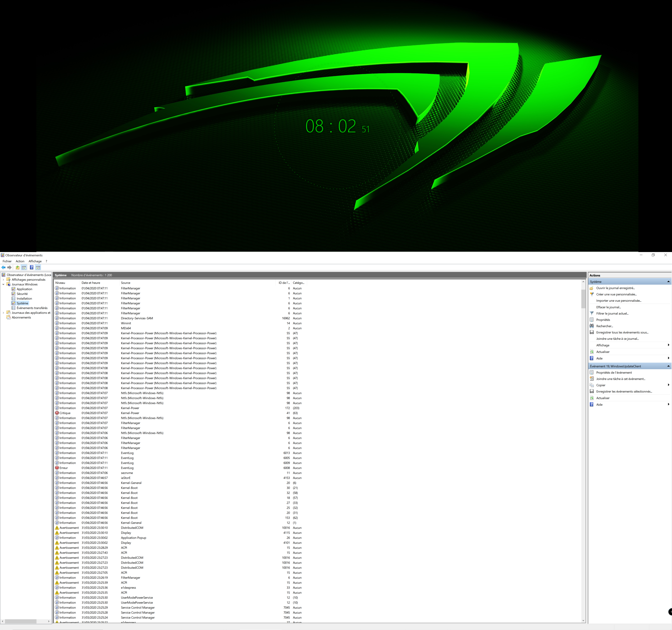The height and width of the screenshot is (630, 672).
Task: Click Effacer le journal action link
Action: click(x=608, y=307)
